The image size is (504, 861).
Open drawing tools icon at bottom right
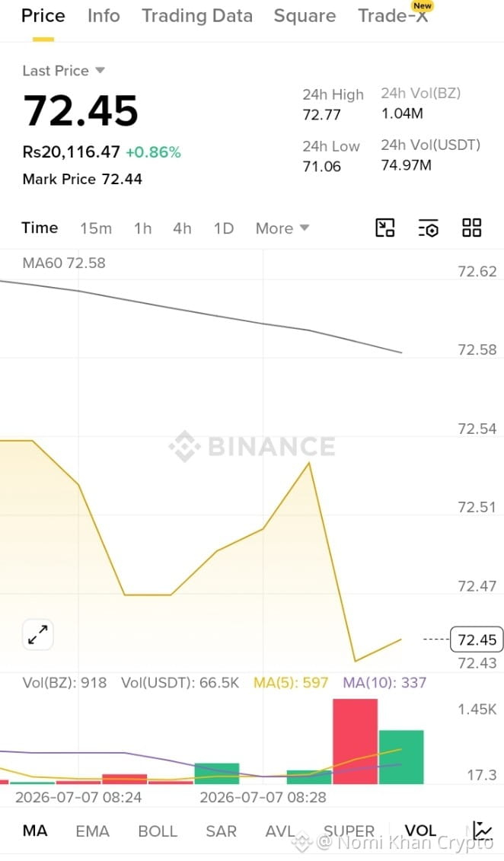483,831
